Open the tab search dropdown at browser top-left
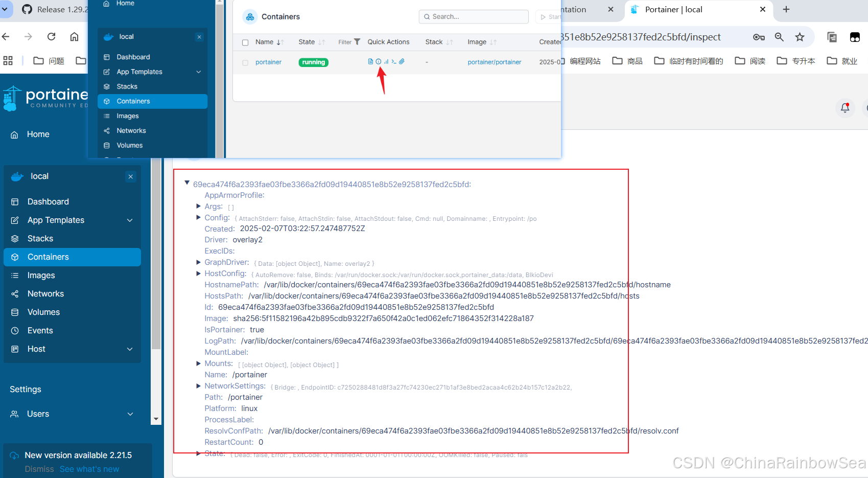This screenshot has height=478, width=868. click(x=5, y=9)
